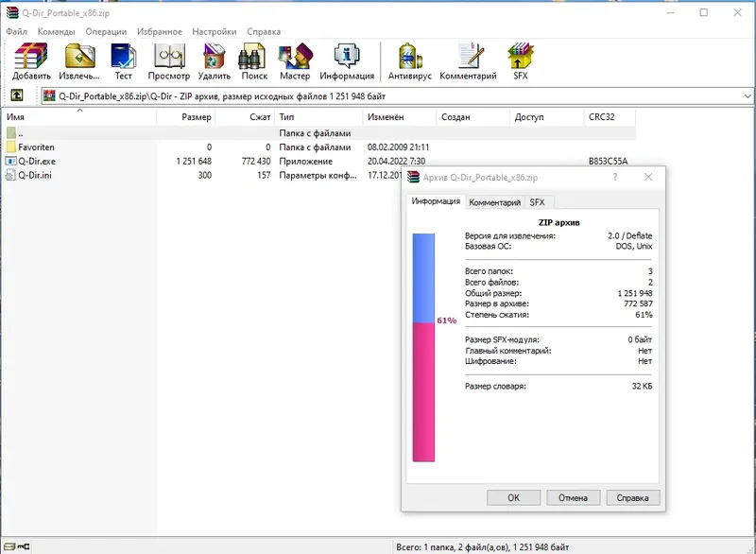
Task: Click the WinRAR icon in title bar
Action: tap(12, 13)
